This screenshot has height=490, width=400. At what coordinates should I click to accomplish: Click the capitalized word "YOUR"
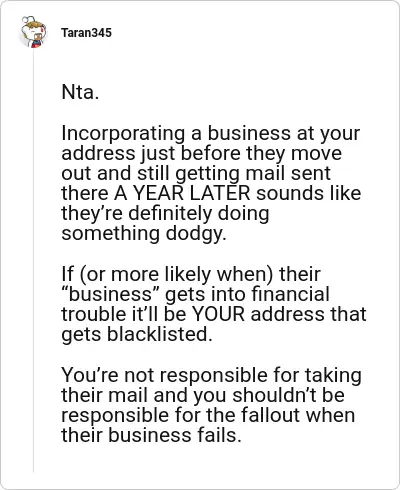click(x=219, y=314)
